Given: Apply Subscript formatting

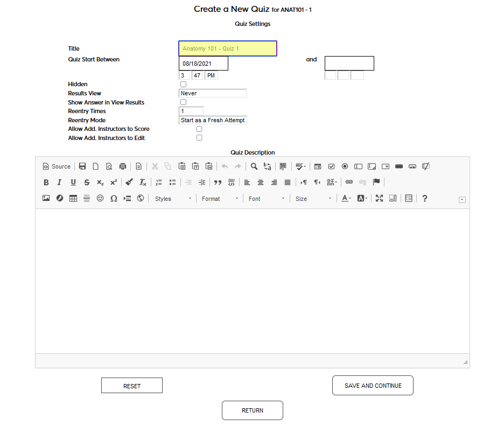Looking at the screenshot, I should pyautogui.click(x=100, y=183).
